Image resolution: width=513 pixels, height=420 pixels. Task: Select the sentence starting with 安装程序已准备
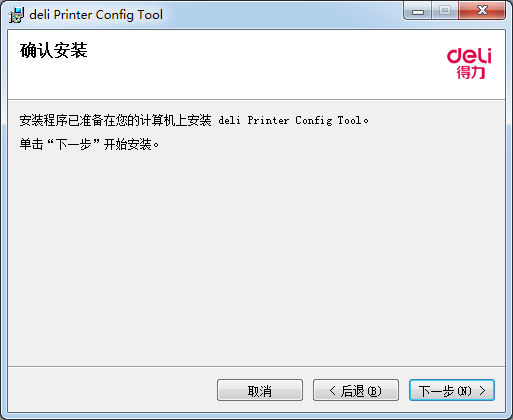click(194, 120)
